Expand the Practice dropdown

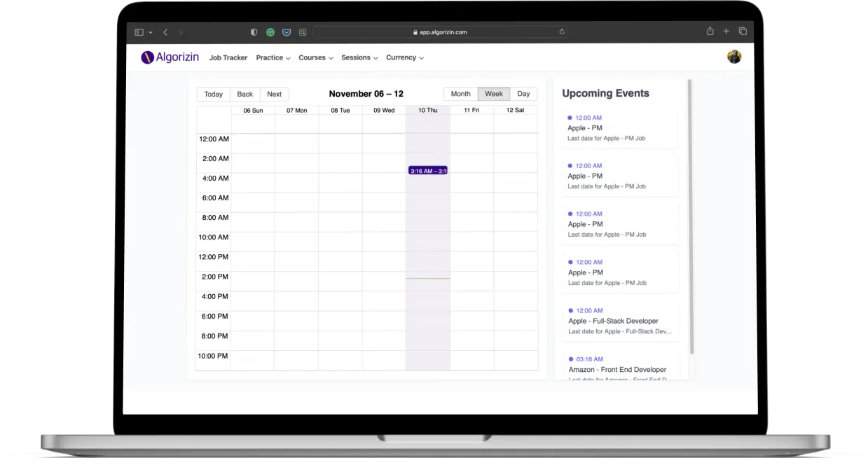pos(273,58)
